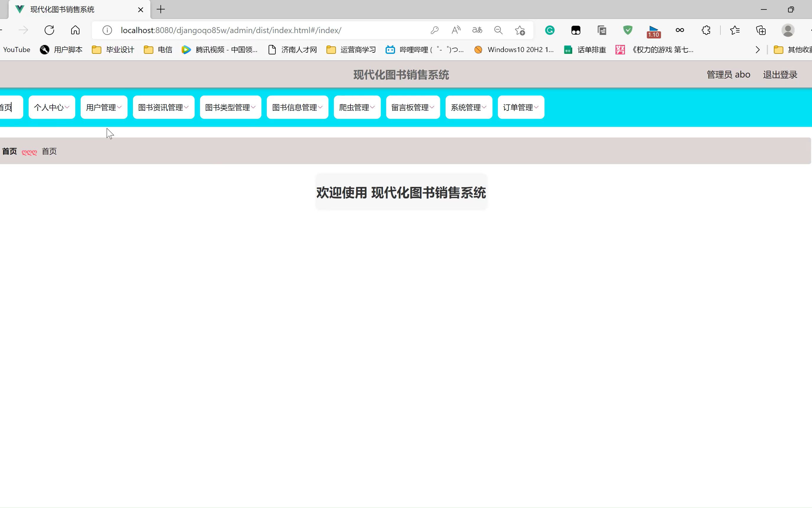Expand the 订单管理 menu
This screenshot has height=508, width=812.
pyautogui.click(x=521, y=107)
